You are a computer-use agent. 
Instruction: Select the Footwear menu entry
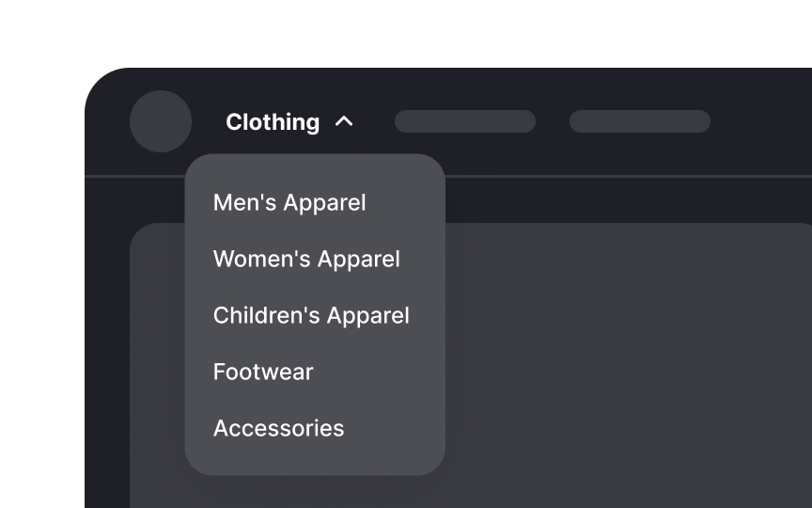coord(263,372)
